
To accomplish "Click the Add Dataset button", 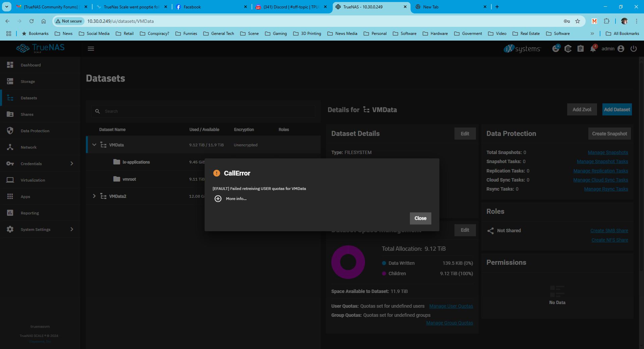I will (617, 109).
